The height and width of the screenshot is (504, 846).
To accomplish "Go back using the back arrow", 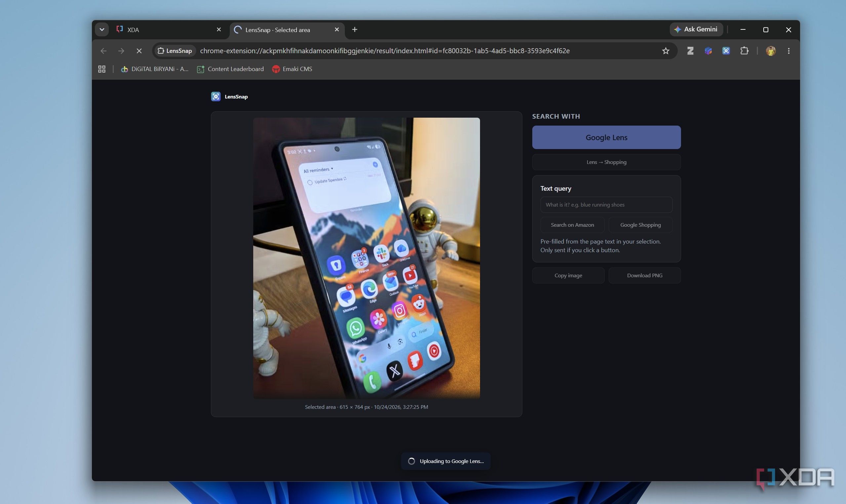I will [103, 51].
